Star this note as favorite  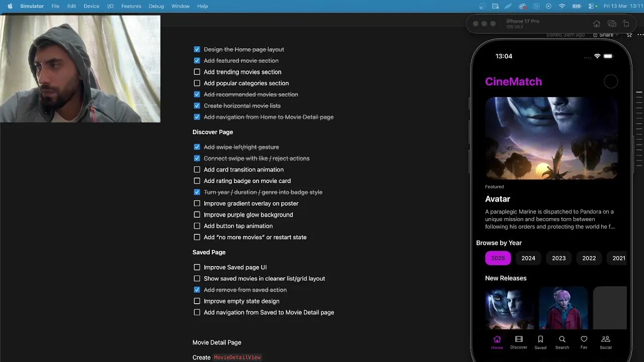point(629,35)
